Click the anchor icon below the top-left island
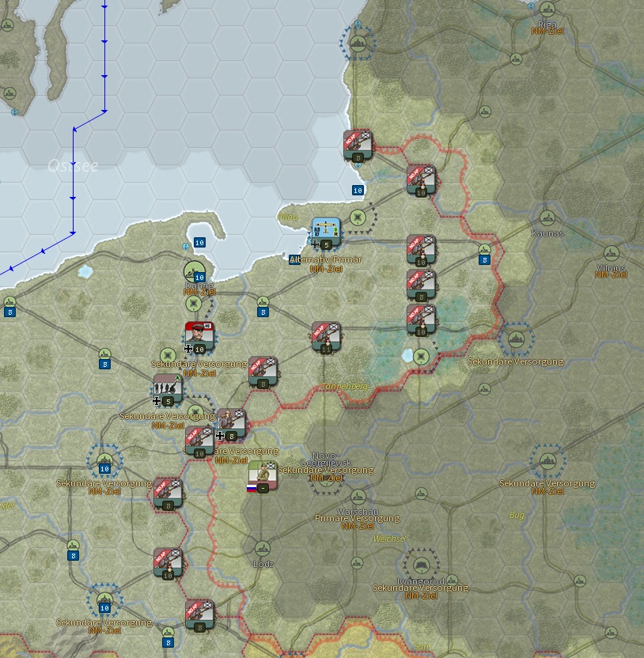The image size is (644, 658). tap(14, 112)
